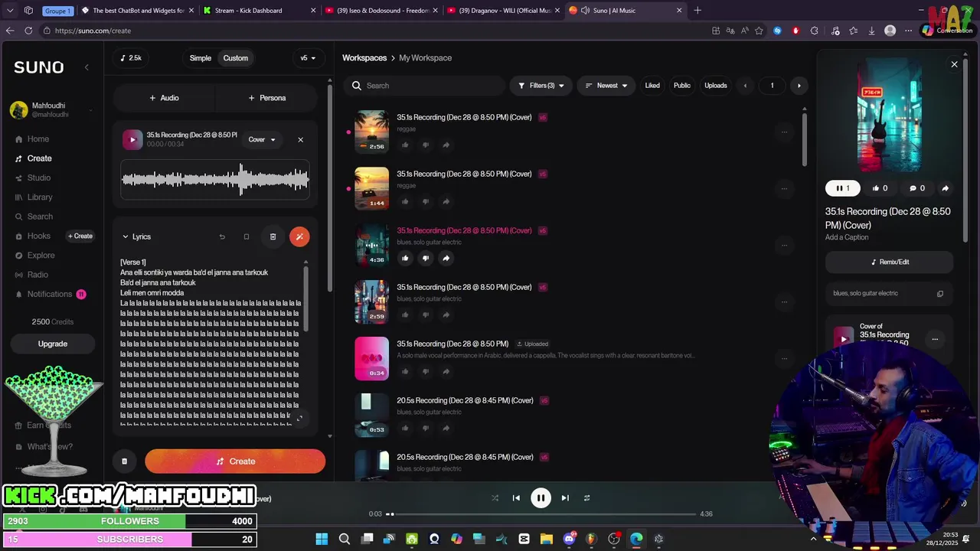Click Add a Caption
This screenshot has height=551, width=980.
(x=847, y=237)
